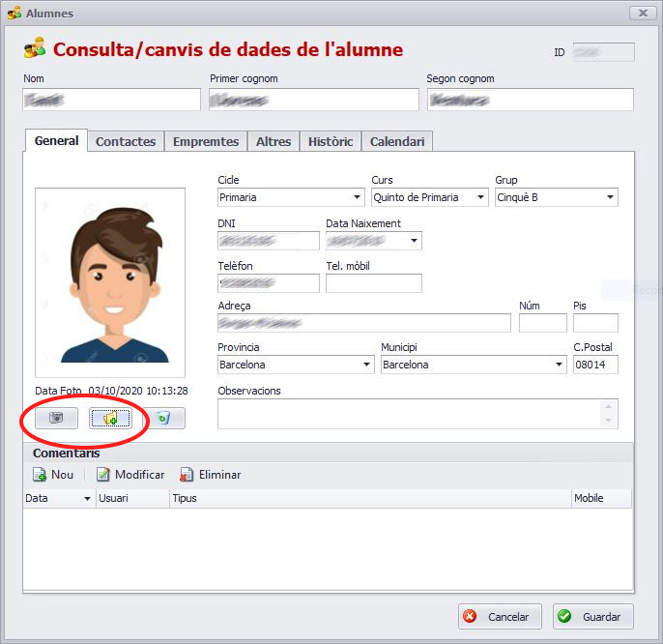The height and width of the screenshot is (644, 663).
Task: Click the delete photo trash button
Action: coord(163,418)
